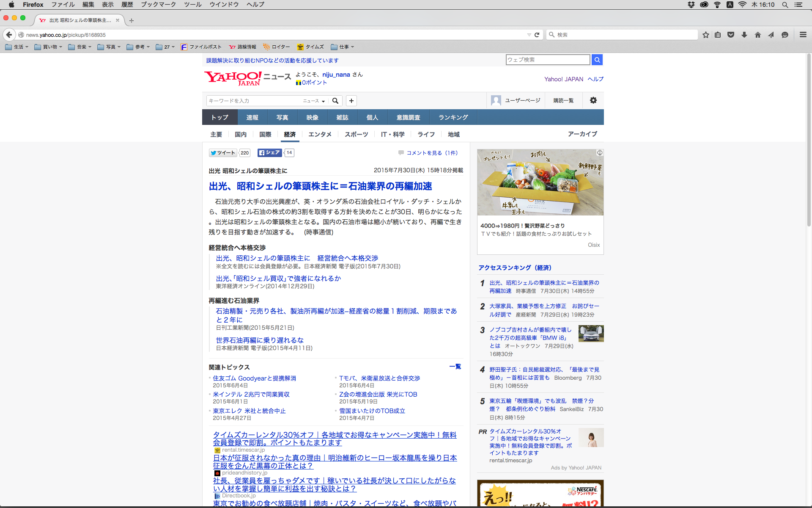The width and height of the screenshot is (812, 508).
Task: Click the BMW i8 ranking thumbnail
Action: [591, 334]
